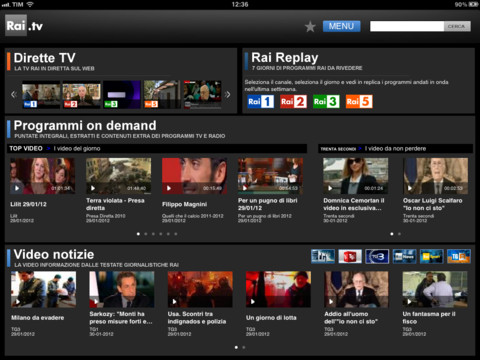Go to fifth page dot of Top Video
The image size is (480, 360).
[x=168, y=234]
